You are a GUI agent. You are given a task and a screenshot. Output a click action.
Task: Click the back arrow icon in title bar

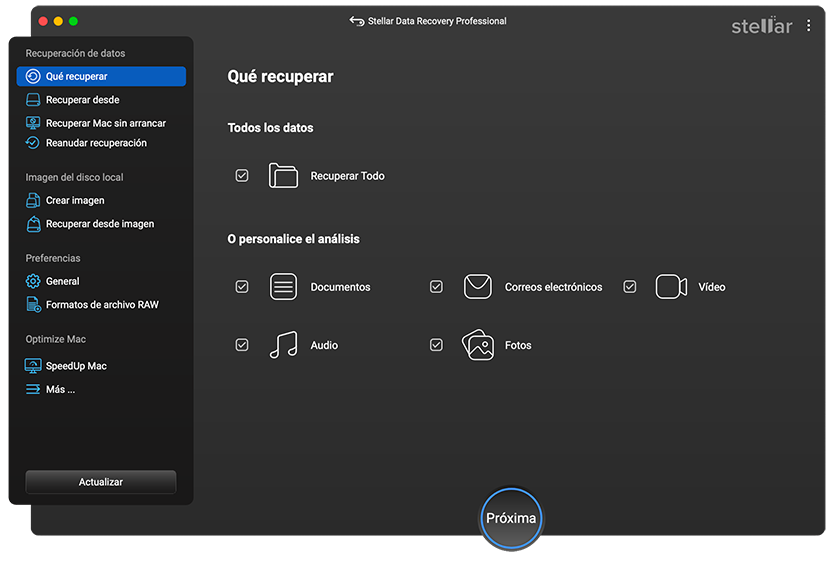click(357, 21)
